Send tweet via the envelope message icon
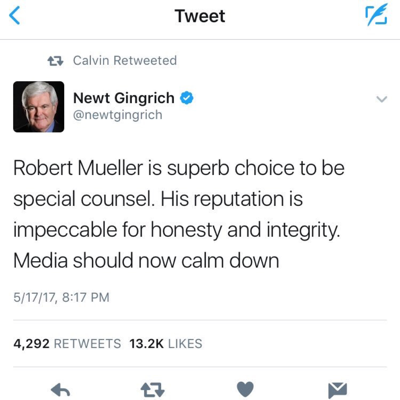400x400 pixels. click(x=337, y=389)
